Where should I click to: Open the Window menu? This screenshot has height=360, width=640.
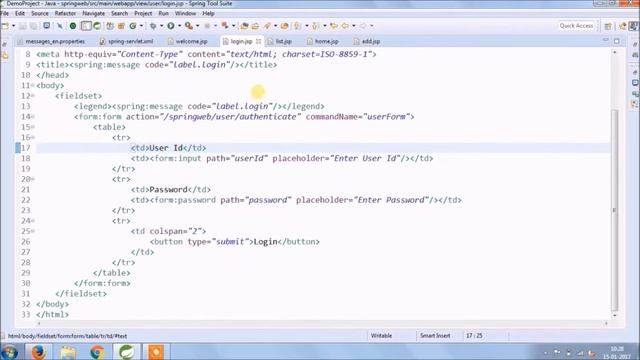click(x=185, y=13)
